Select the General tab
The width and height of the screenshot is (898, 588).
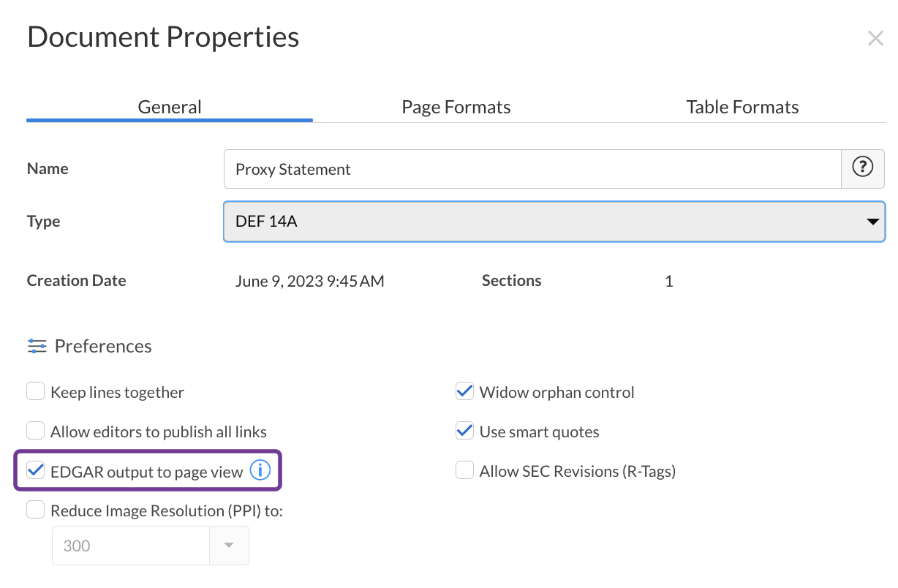[169, 106]
